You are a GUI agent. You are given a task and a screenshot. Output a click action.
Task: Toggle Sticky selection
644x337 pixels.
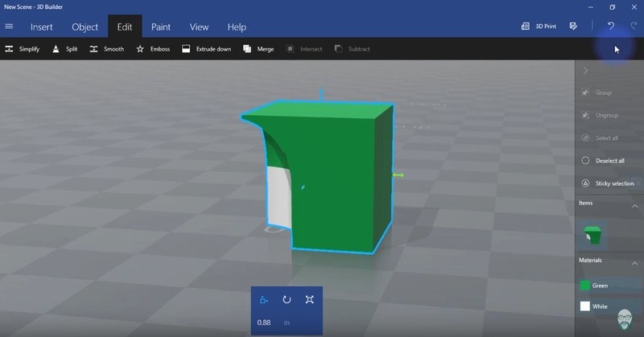tap(608, 183)
